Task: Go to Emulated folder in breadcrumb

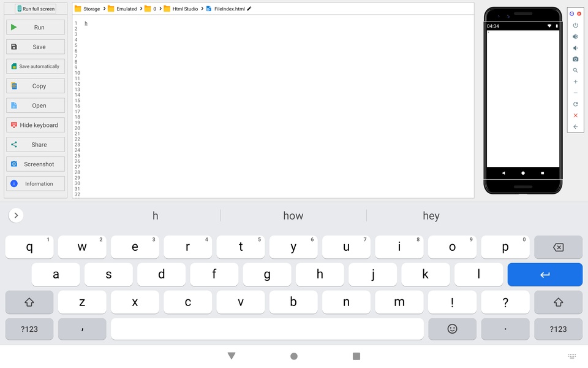Action: 123,9
